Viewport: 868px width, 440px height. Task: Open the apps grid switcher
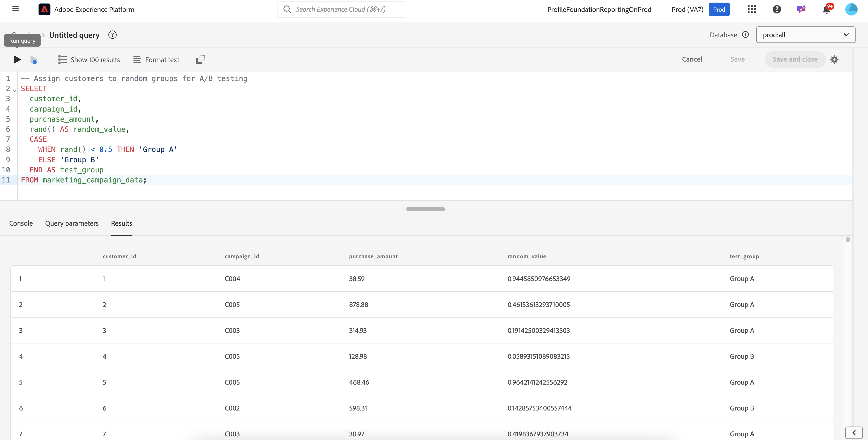click(752, 9)
